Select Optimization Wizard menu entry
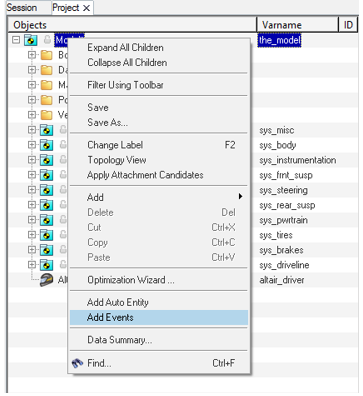 (x=131, y=280)
